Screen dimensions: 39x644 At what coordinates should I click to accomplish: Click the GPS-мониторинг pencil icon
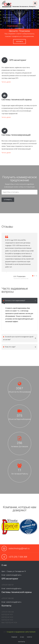(4, 60)
